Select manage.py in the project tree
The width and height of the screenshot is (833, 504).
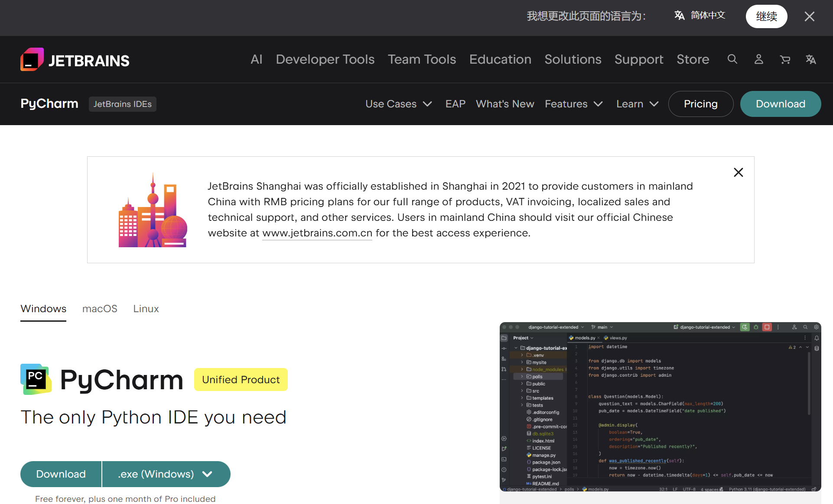point(541,456)
